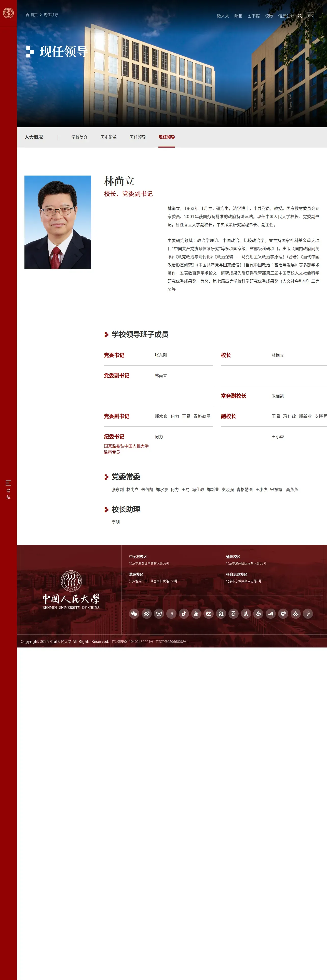Open the WeChat icon in the footer
Screen dimensions: 327x980
click(x=134, y=614)
